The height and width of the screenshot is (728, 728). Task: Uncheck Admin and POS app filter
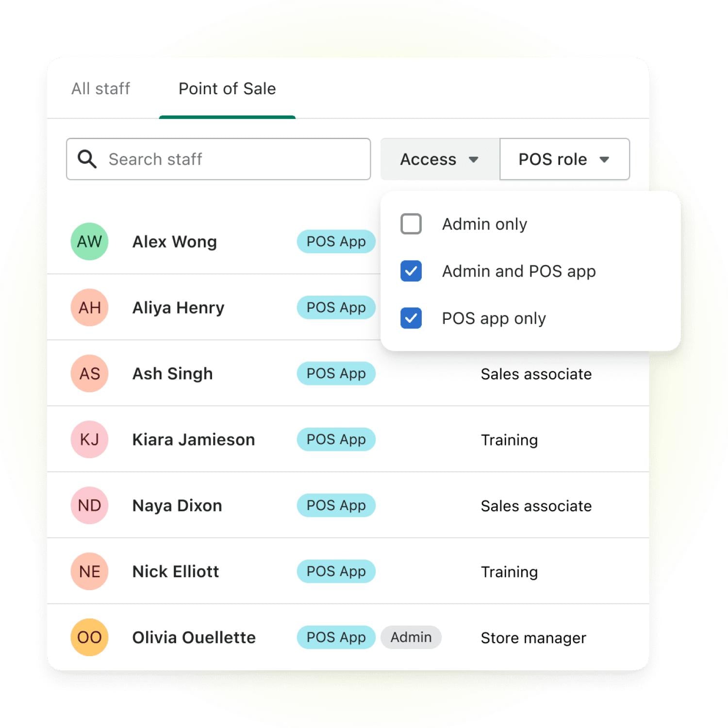(411, 271)
